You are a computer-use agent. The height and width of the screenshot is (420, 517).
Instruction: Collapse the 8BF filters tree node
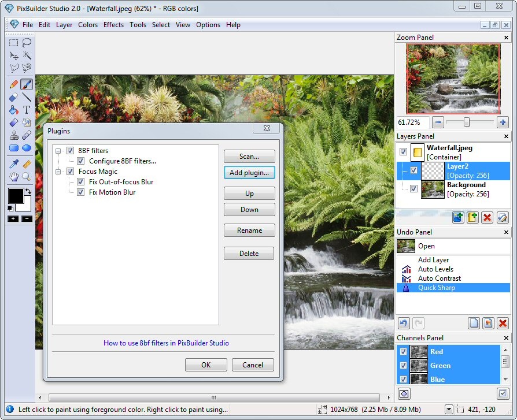pos(58,151)
